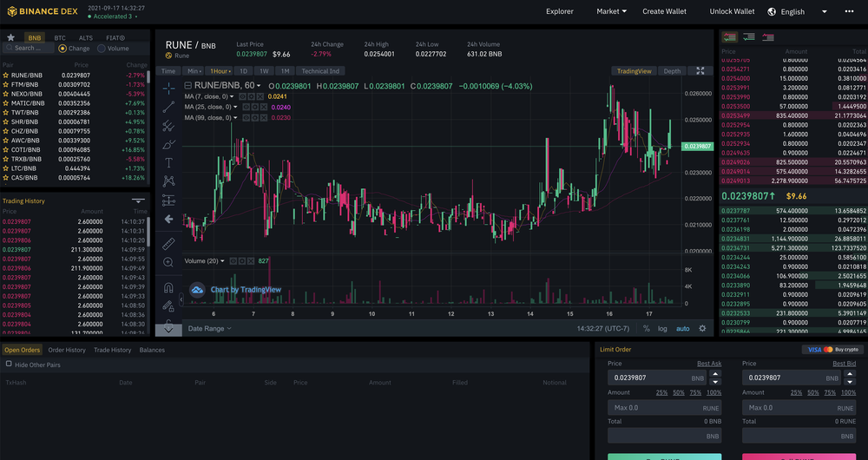The image size is (868, 460).
Task: Select the chart patterns tool
Action: coord(168,181)
